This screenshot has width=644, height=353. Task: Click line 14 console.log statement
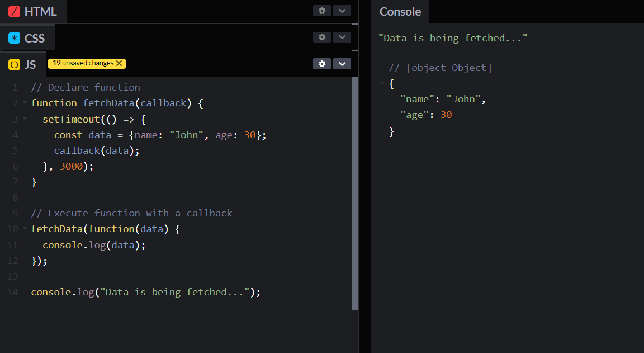tap(146, 292)
